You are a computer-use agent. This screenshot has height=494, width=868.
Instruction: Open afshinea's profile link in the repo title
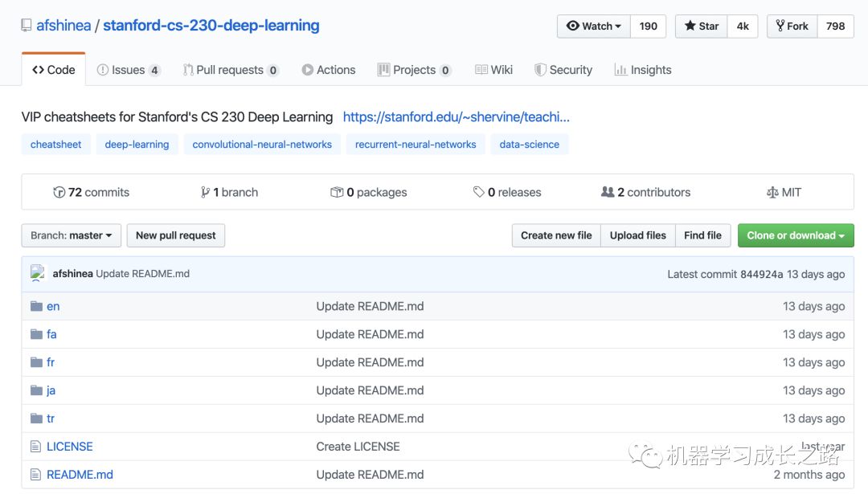click(63, 26)
